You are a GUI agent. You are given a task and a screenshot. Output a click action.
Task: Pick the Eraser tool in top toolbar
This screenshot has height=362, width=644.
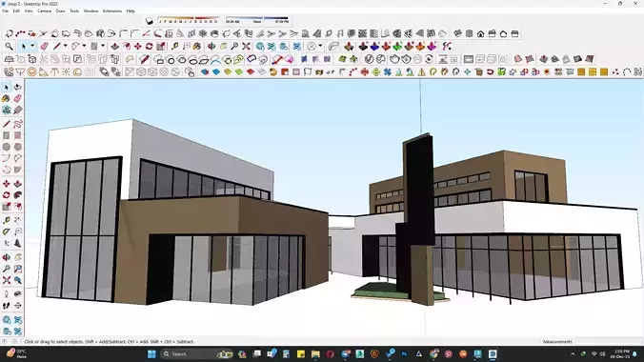pos(45,47)
